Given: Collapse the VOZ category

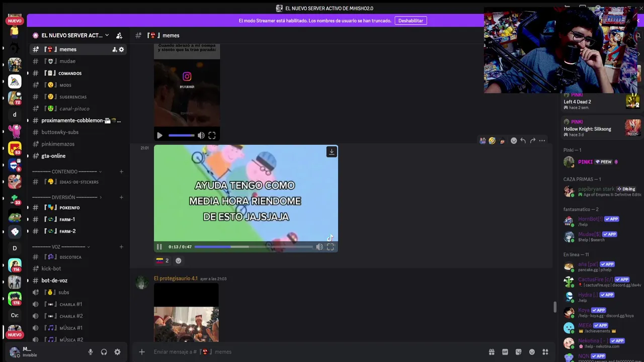Looking at the screenshot, I should (61, 247).
